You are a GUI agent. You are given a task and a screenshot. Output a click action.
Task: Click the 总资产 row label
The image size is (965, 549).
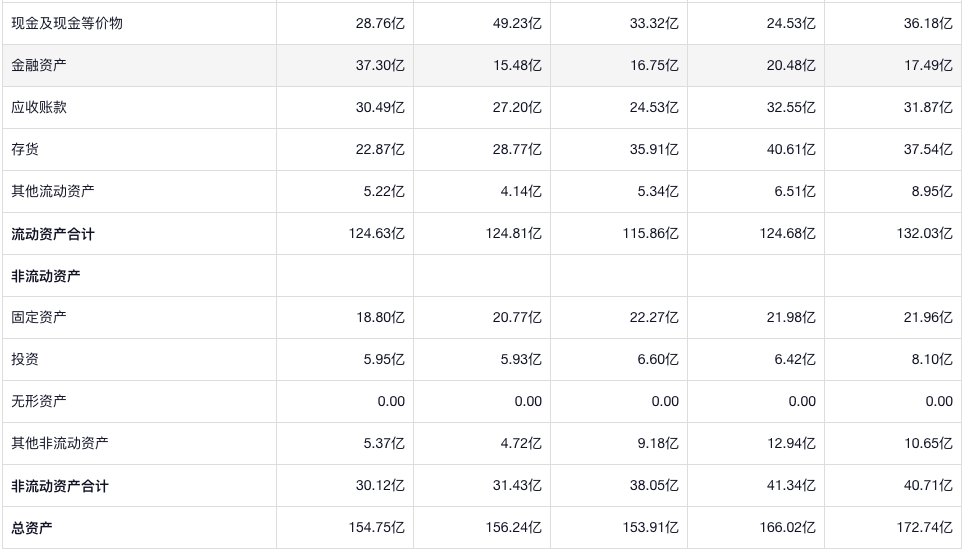(33, 528)
